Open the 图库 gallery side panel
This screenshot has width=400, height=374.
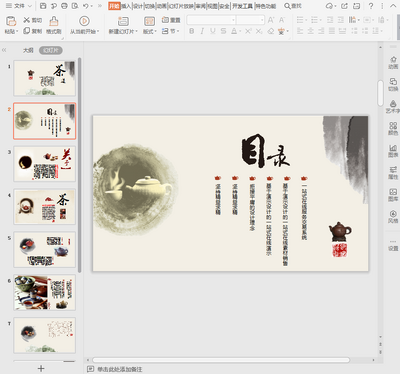393,194
